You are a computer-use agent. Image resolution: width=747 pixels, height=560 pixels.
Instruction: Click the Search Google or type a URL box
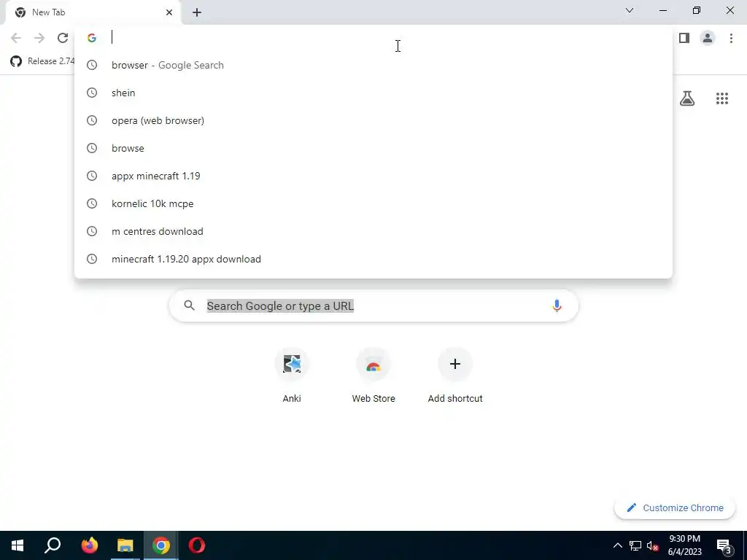pos(373,306)
